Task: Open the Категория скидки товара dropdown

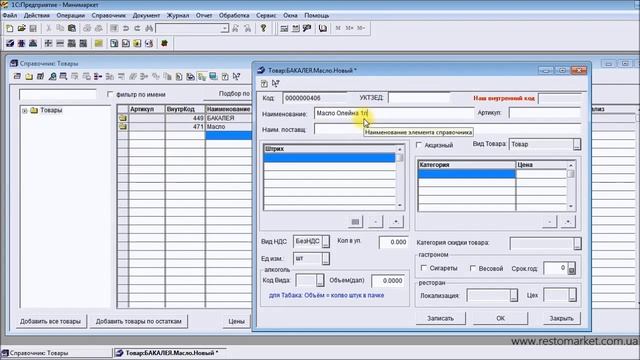Action: tap(577, 244)
